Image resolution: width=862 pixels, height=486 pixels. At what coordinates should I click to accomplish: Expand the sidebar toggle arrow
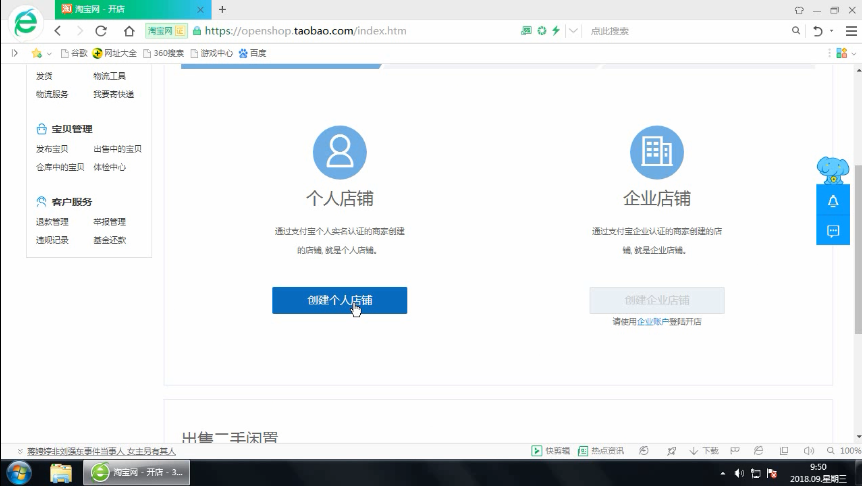click(x=15, y=53)
